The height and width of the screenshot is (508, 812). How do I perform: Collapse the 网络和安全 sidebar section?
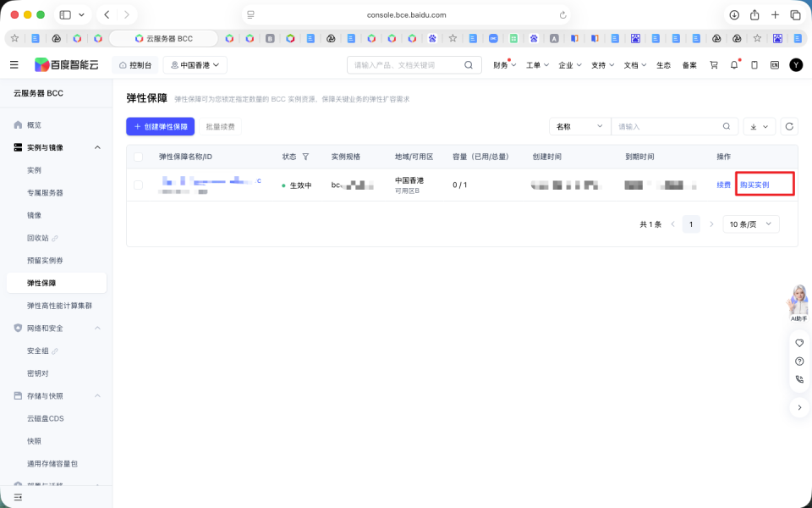pyautogui.click(x=97, y=329)
